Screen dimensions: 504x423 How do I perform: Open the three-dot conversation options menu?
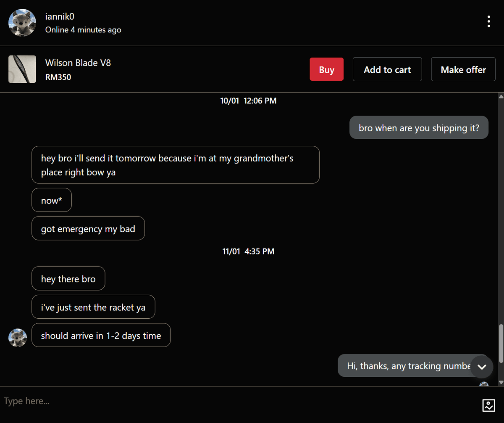pos(488,21)
